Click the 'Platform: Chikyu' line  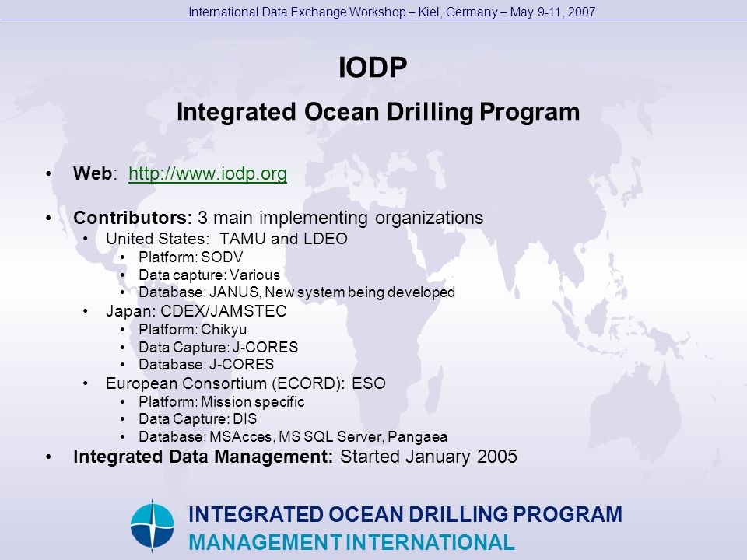pos(192,330)
